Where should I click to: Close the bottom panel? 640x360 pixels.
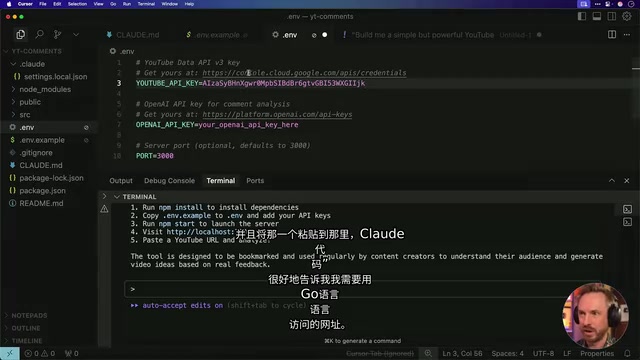coord(627,180)
